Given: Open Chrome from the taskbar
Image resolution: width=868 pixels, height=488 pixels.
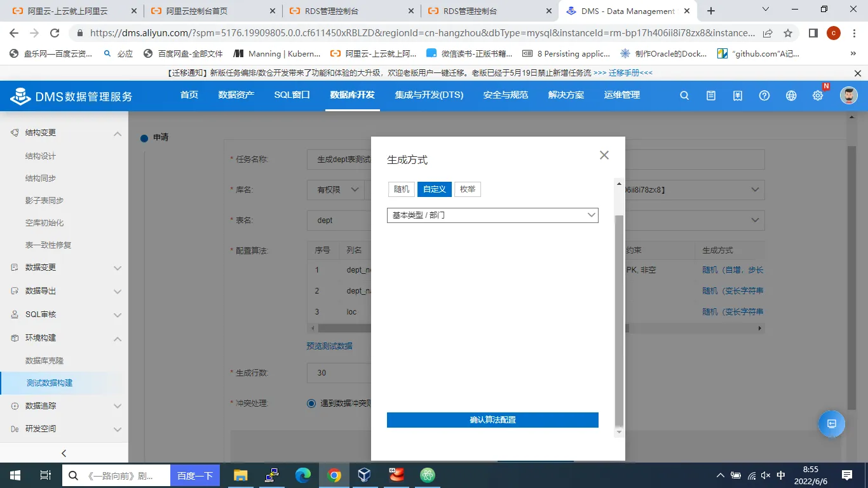Looking at the screenshot, I should point(334,475).
